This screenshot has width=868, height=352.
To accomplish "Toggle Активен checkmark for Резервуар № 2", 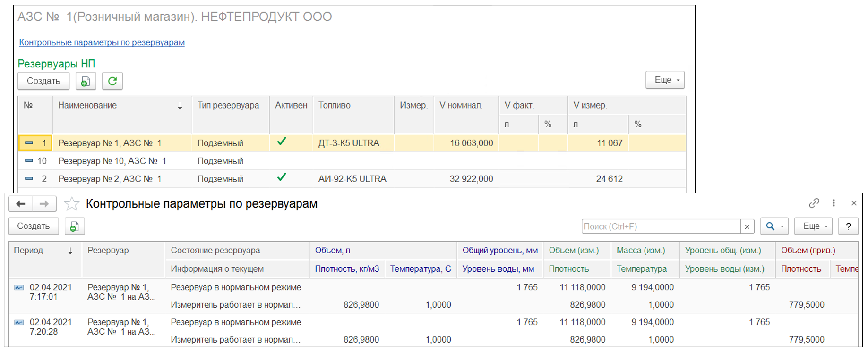I will click(282, 178).
